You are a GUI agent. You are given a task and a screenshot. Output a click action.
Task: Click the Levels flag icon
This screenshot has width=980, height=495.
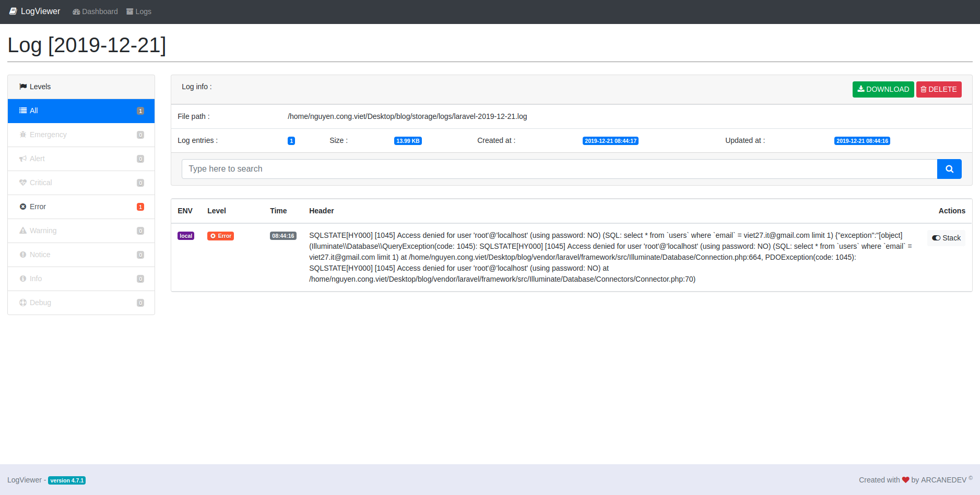click(x=22, y=86)
